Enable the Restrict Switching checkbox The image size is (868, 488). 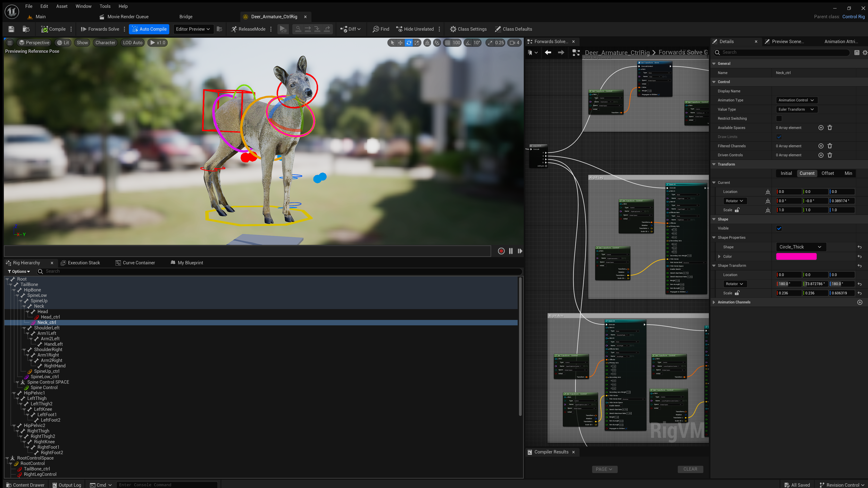coord(779,119)
